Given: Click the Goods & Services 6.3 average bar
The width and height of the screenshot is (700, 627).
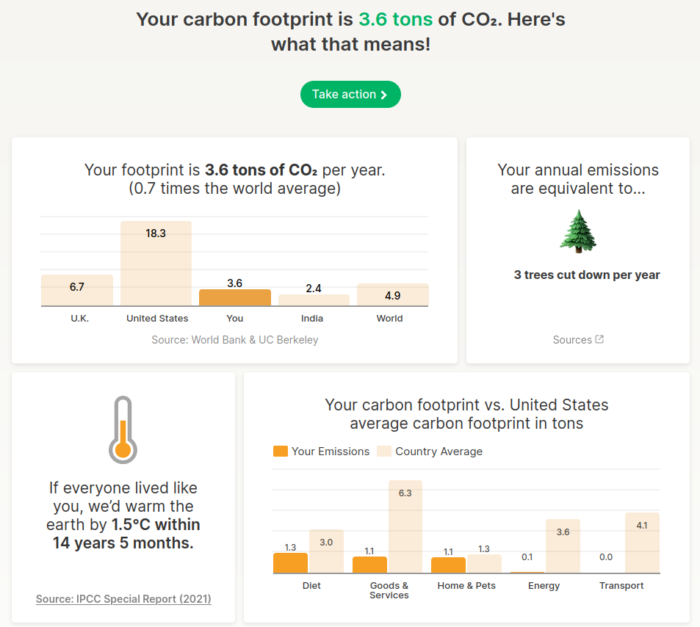Looking at the screenshot, I should (405, 526).
